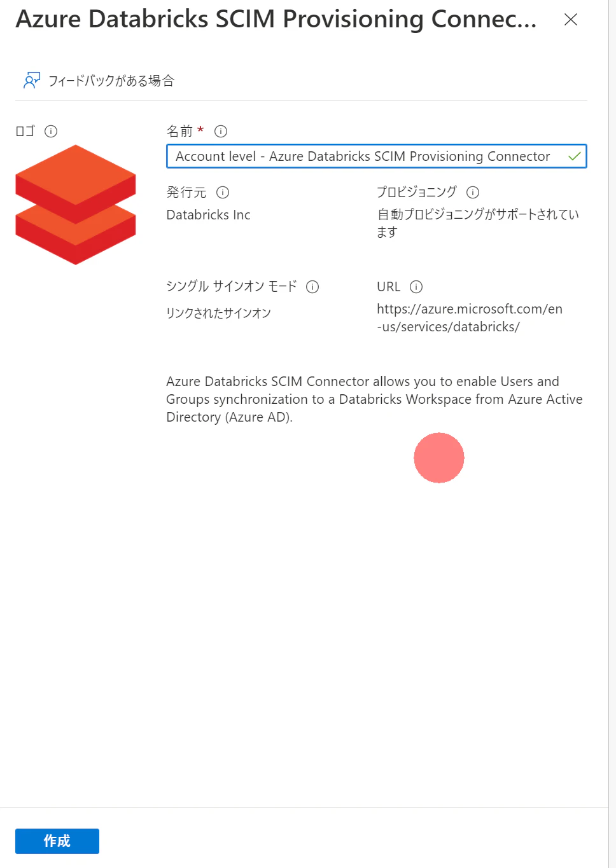Click the Databricks Inc publisher text
616x868 pixels.
pyautogui.click(x=208, y=215)
